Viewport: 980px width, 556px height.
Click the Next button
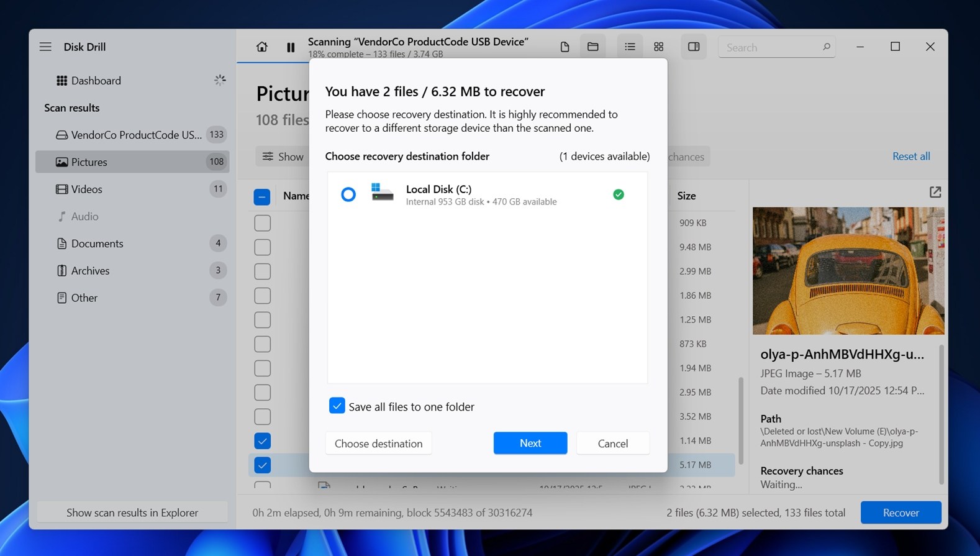(x=530, y=443)
